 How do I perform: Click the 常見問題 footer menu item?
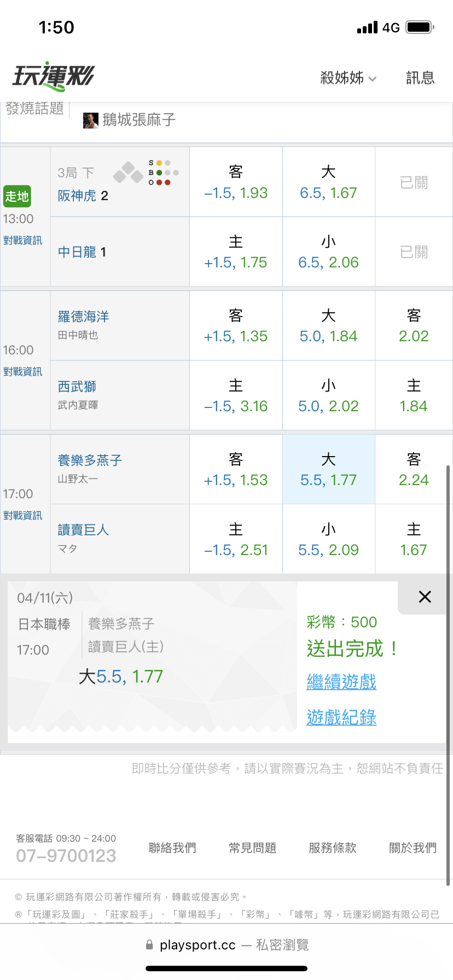tap(253, 848)
